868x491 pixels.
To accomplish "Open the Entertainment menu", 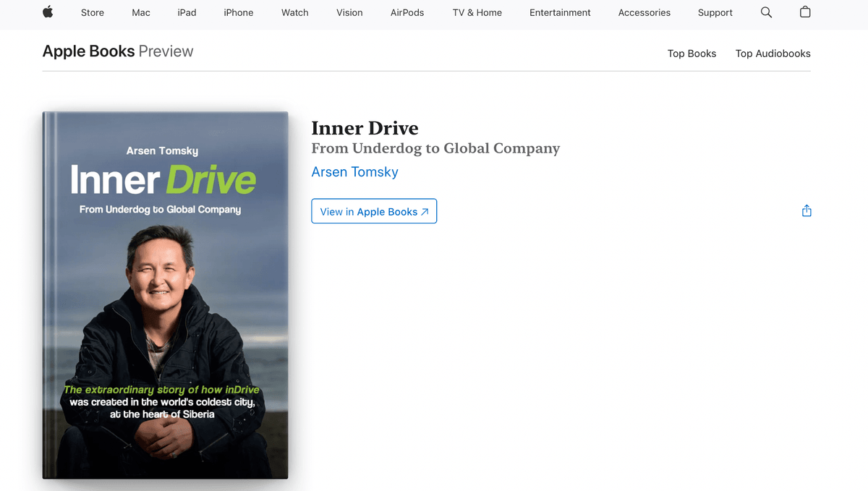I will point(560,12).
